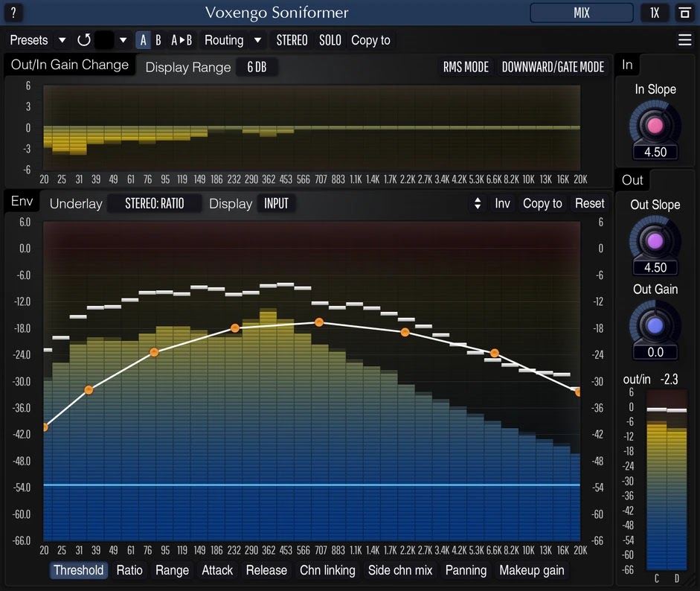Click the window layout icon in title bar
Viewport: 700px width, 591px height.
pos(684,13)
